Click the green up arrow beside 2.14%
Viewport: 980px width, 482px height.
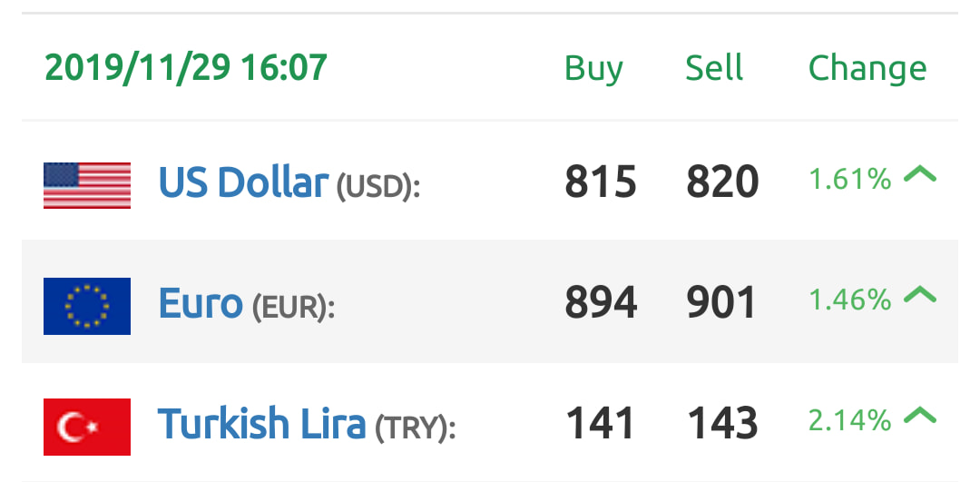pyautogui.click(x=920, y=415)
